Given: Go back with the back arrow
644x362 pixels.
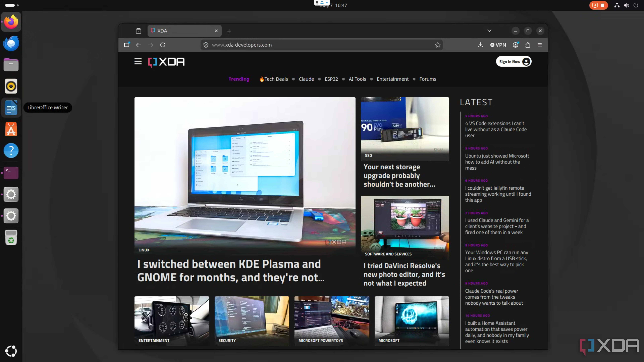Looking at the screenshot, I should (x=138, y=45).
